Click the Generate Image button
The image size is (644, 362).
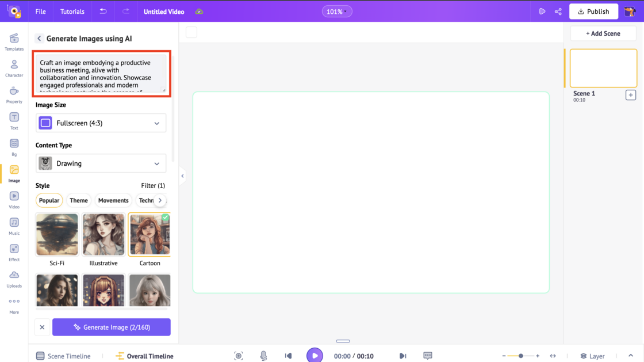click(x=111, y=327)
